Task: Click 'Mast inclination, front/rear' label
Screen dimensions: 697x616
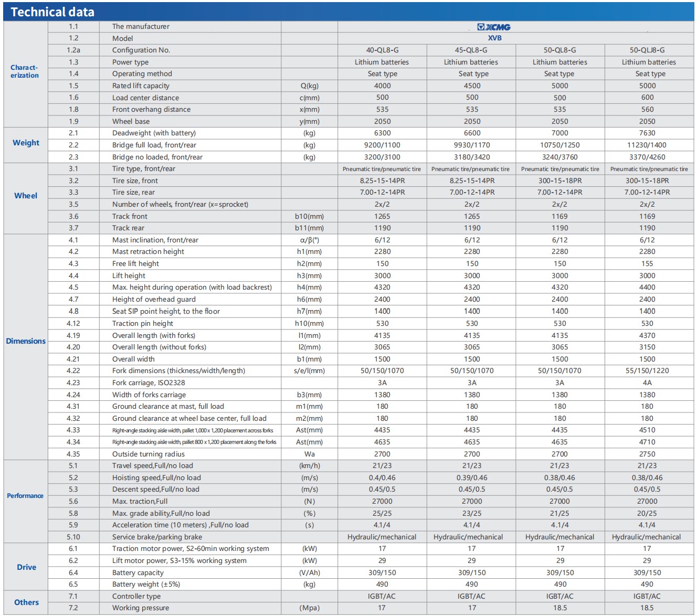Action: (155, 240)
